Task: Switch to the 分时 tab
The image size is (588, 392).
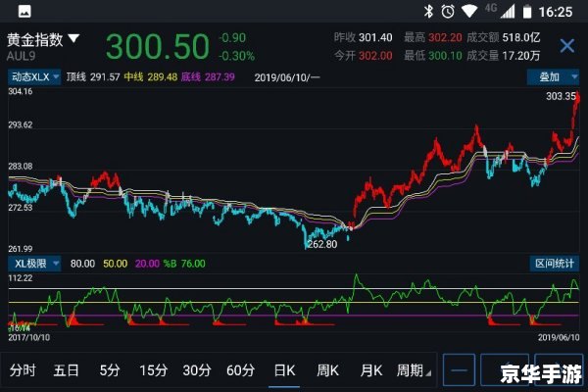Action: pyautogui.click(x=23, y=370)
